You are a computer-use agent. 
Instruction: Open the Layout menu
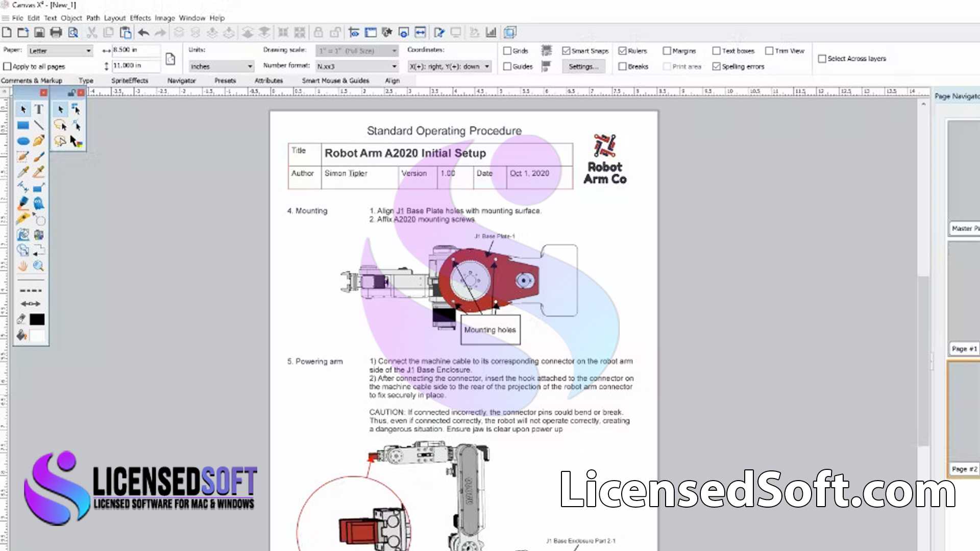tap(114, 18)
